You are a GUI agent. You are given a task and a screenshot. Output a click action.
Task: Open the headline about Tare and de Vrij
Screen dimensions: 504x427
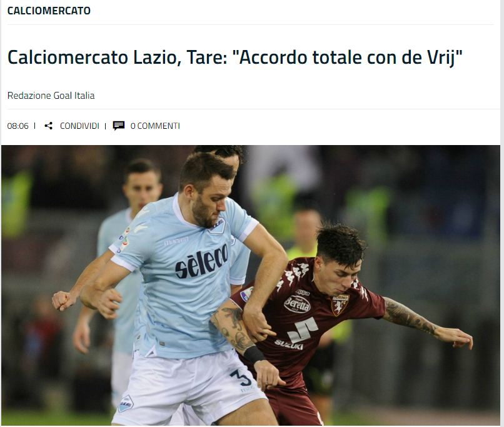(x=235, y=58)
